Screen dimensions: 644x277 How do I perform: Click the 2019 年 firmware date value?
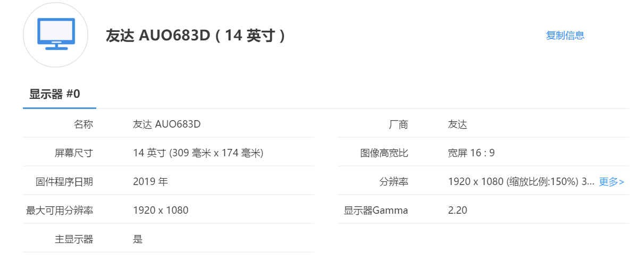click(x=150, y=182)
